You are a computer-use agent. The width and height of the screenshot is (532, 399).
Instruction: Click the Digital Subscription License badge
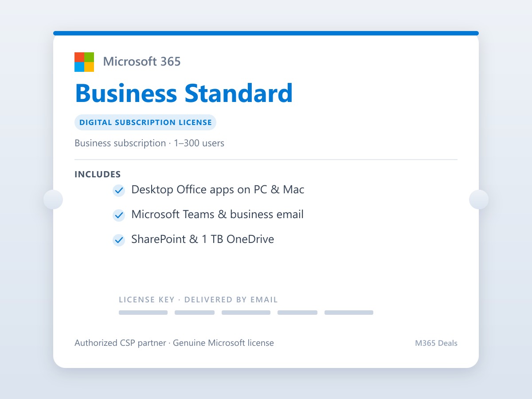(145, 122)
